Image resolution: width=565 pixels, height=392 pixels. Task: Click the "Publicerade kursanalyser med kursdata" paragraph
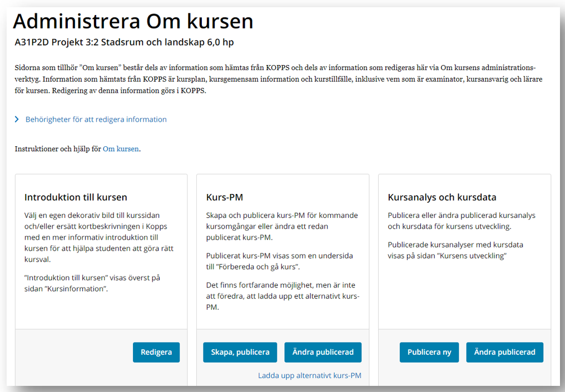pyautogui.click(x=455, y=250)
